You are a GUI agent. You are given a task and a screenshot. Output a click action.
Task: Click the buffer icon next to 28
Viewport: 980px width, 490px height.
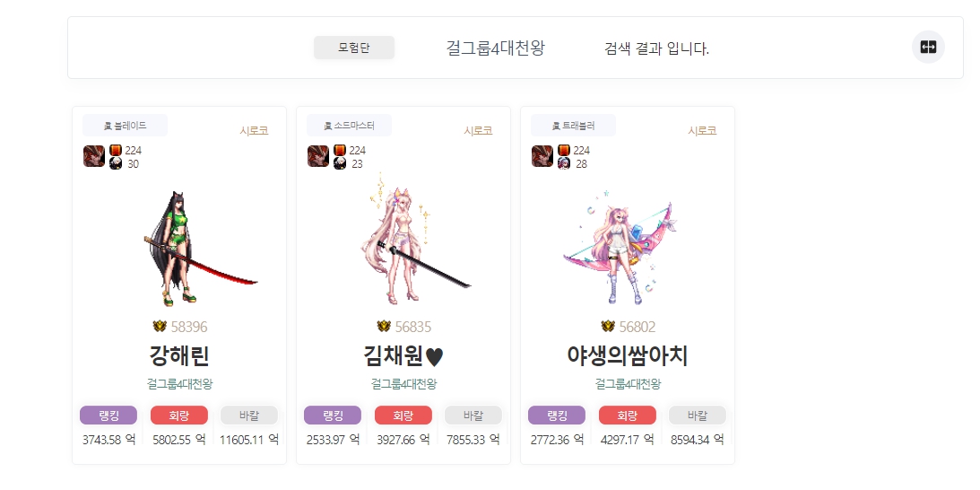click(564, 164)
